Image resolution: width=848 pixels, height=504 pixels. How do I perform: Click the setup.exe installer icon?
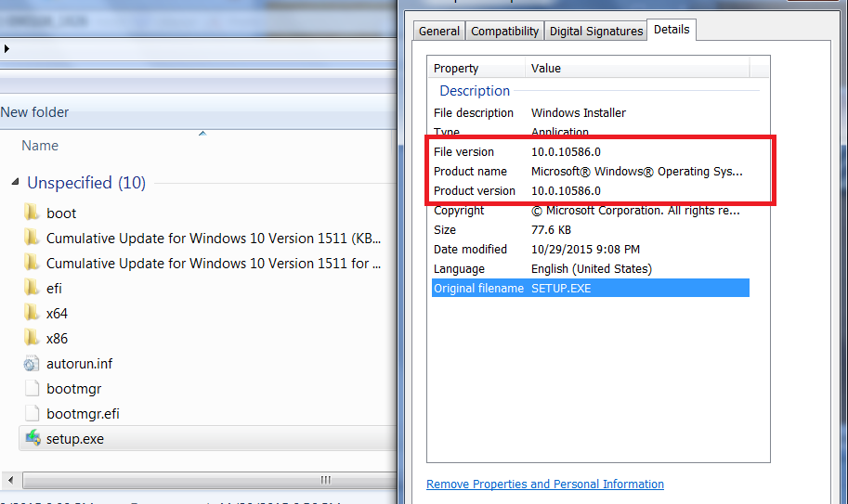point(33,438)
